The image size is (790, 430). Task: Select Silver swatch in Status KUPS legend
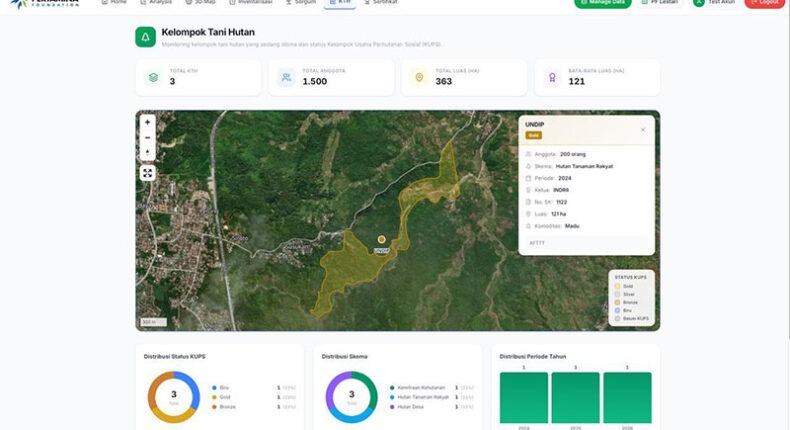618,294
